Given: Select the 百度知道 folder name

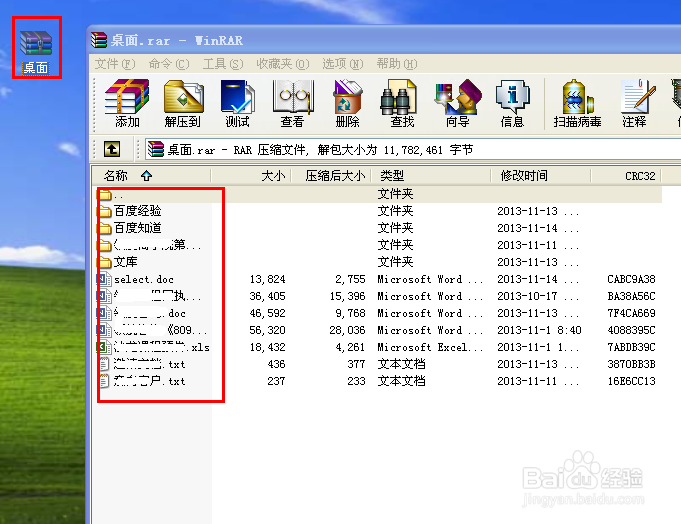Looking at the screenshot, I should [137, 228].
